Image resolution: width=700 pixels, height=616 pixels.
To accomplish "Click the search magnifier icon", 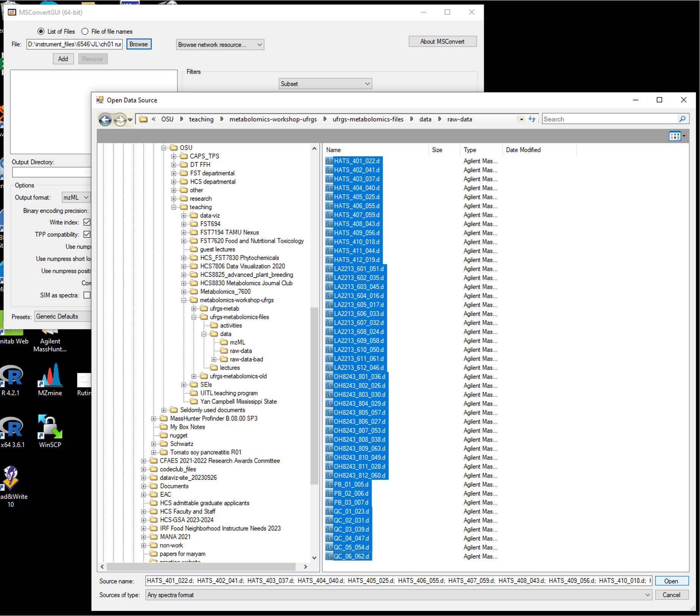I will pos(682,119).
